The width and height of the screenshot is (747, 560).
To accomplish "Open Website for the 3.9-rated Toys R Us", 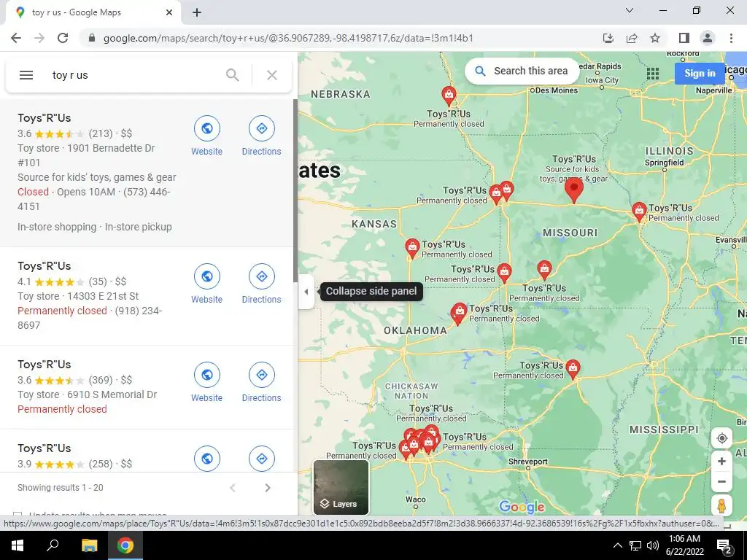I will click(x=206, y=459).
